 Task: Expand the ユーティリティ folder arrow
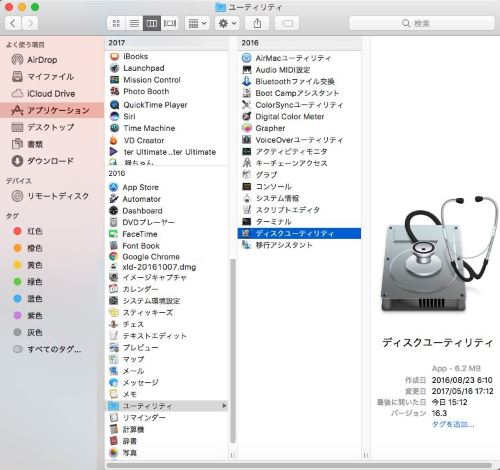click(x=224, y=406)
